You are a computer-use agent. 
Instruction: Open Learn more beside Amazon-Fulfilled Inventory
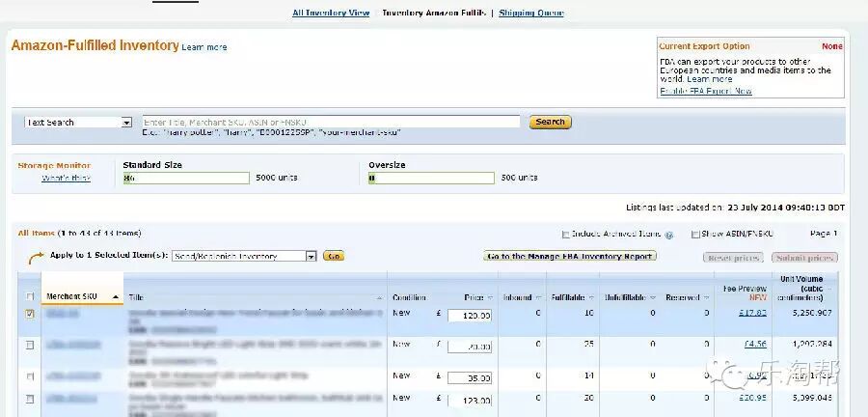coord(204,47)
